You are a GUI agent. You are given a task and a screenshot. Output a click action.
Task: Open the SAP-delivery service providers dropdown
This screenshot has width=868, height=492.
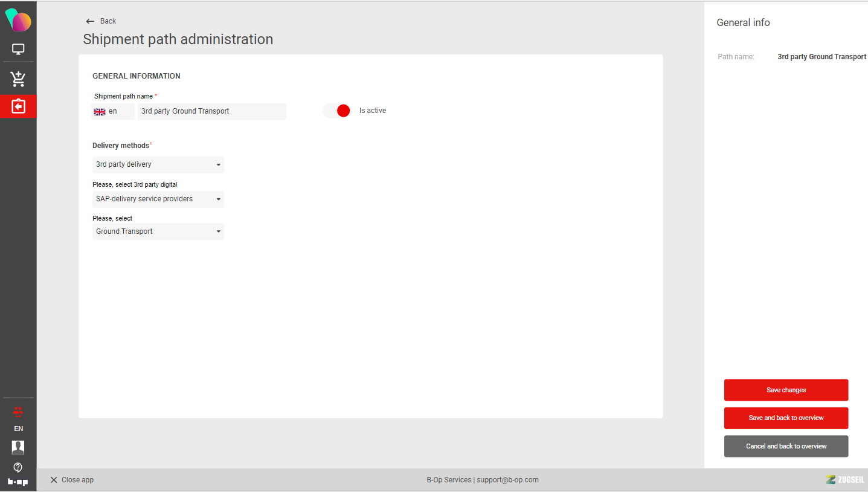click(158, 199)
